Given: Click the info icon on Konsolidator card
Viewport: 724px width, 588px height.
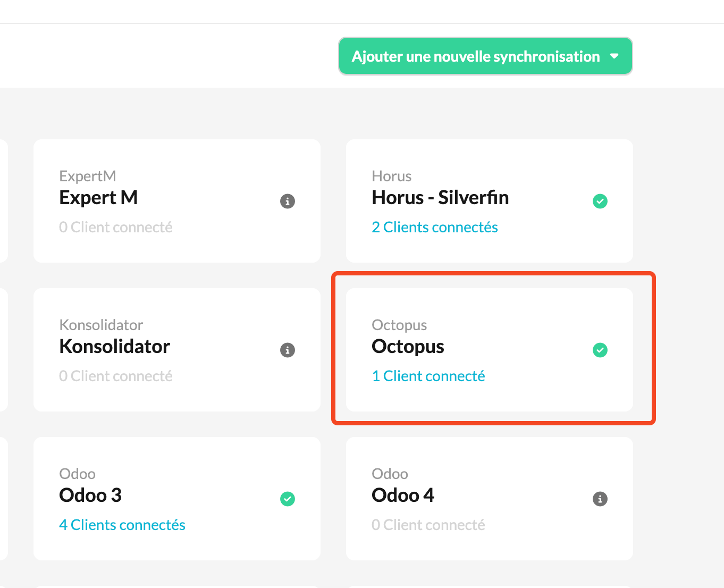Looking at the screenshot, I should coord(288,350).
